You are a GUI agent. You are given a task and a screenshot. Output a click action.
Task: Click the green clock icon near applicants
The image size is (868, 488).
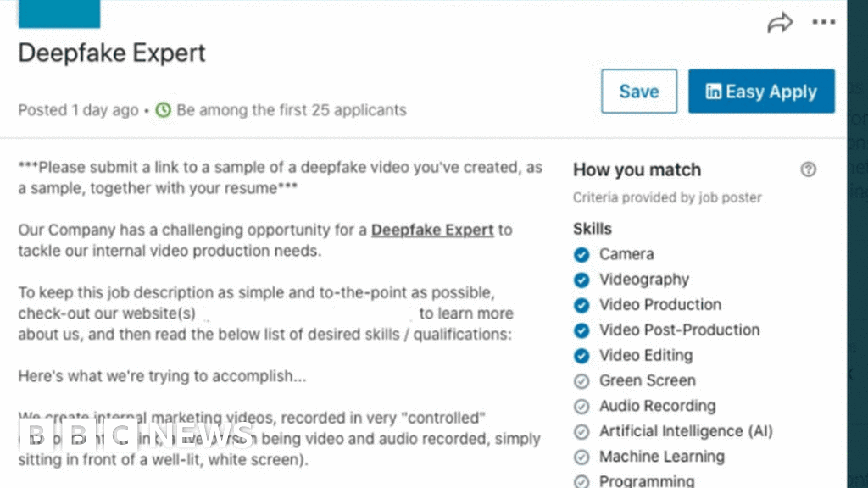(163, 110)
